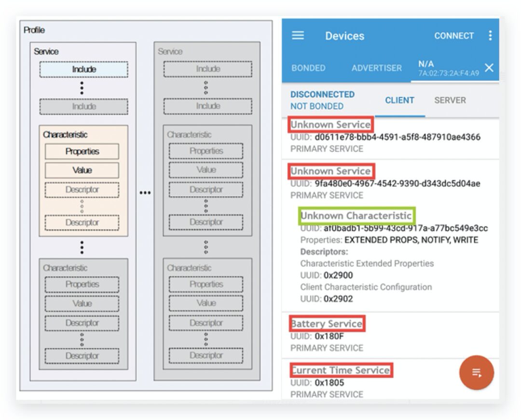Open the SERVER tab

click(450, 100)
